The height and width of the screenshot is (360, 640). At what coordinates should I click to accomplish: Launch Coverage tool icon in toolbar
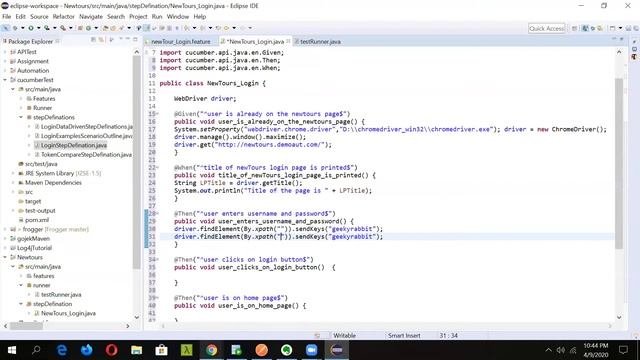pos(47,28)
